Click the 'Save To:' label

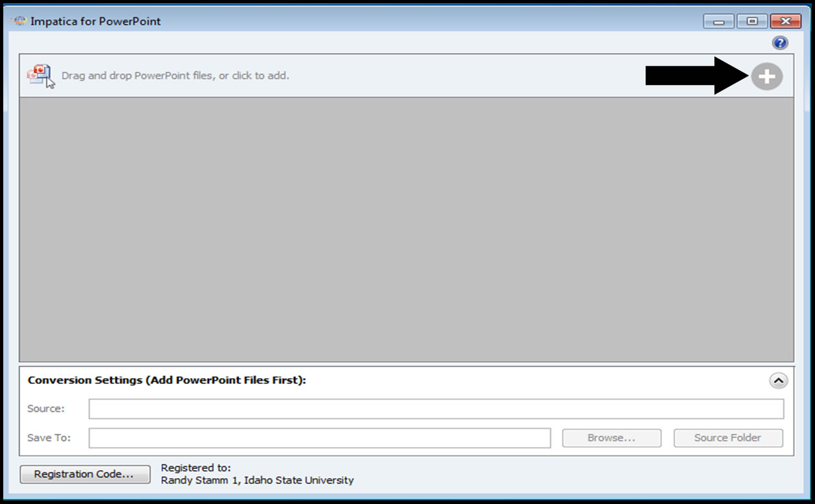pyautogui.click(x=49, y=438)
